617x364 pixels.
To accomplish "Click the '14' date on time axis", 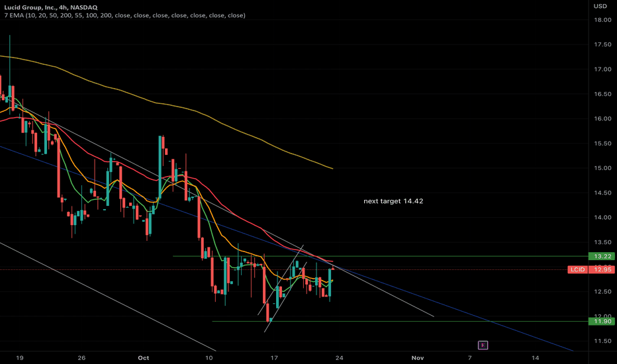I will [x=535, y=357].
